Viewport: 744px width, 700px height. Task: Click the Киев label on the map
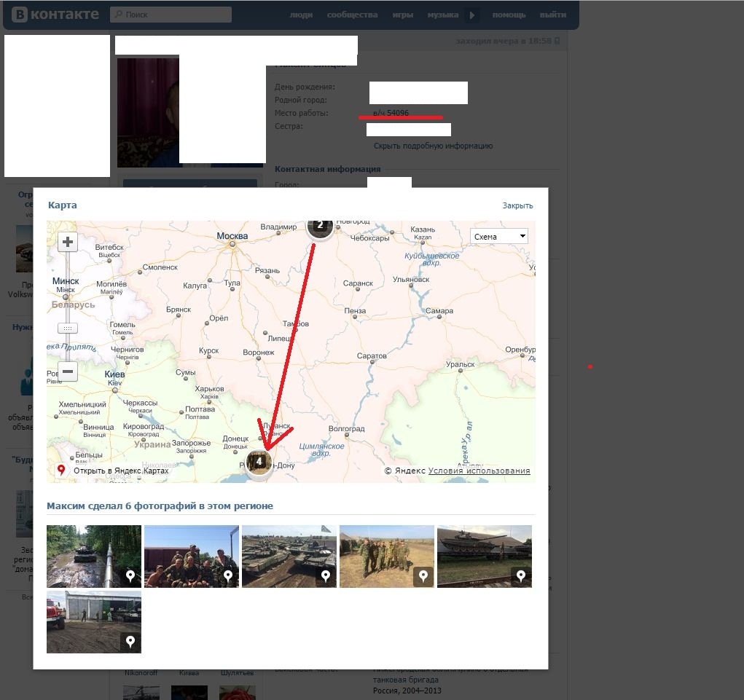[114, 374]
